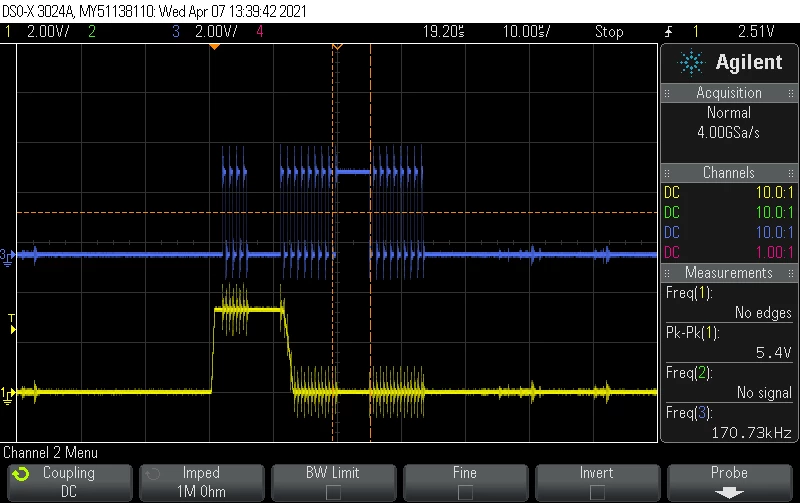Viewport: 800px width, 503px height.
Task: Click the Probe softkey down arrow
Action: click(729, 492)
